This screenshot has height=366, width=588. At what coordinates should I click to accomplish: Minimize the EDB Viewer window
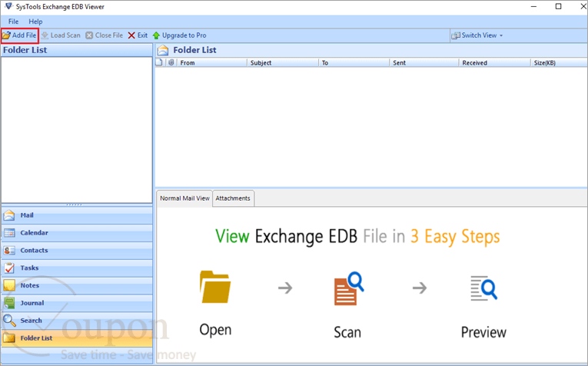coord(534,6)
